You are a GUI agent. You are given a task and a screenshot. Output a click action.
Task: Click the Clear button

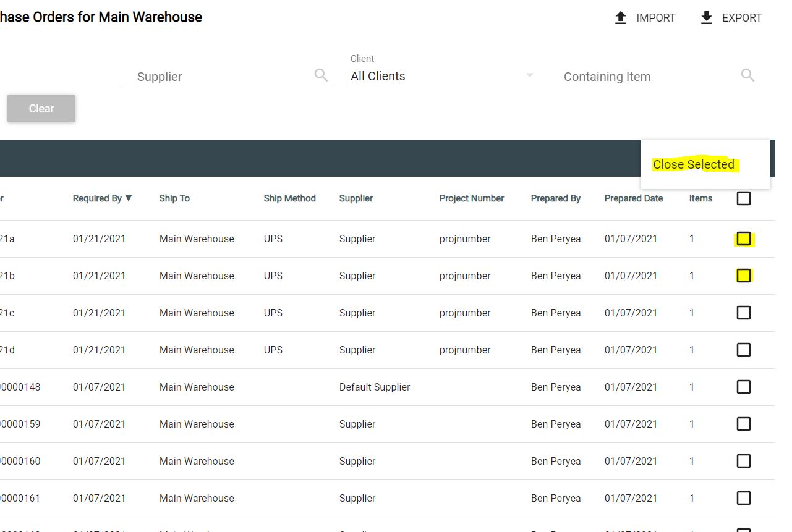click(x=41, y=108)
